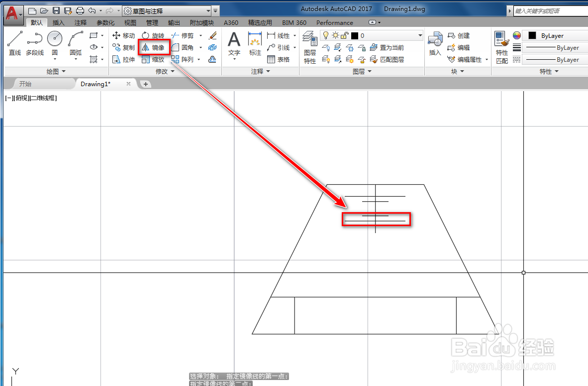Select the 标注 (Dimension) tool
Screen dimensions: 588x386
[x=255, y=43]
